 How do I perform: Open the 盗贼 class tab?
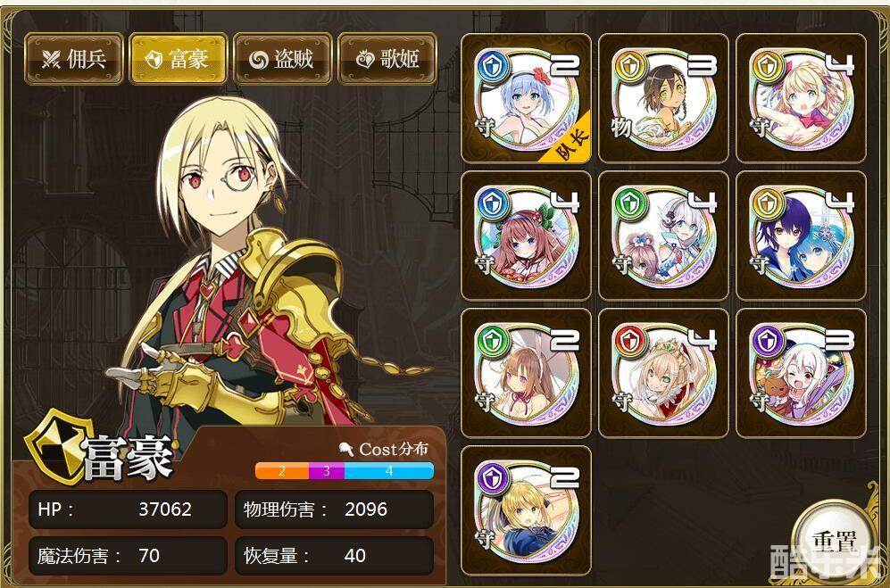283,59
